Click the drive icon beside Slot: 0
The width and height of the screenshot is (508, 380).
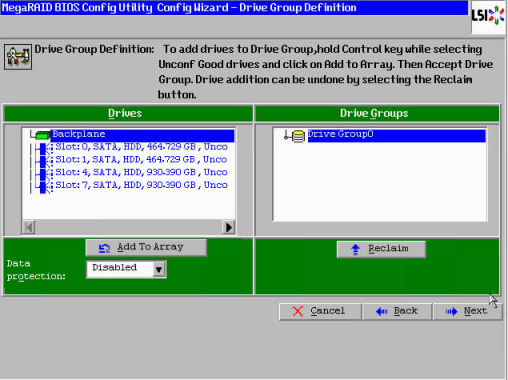46,148
